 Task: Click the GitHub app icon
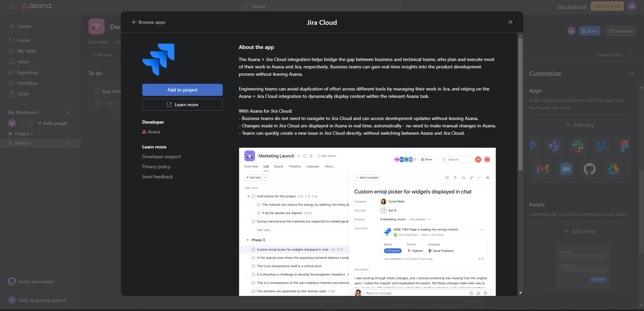tap(589, 169)
